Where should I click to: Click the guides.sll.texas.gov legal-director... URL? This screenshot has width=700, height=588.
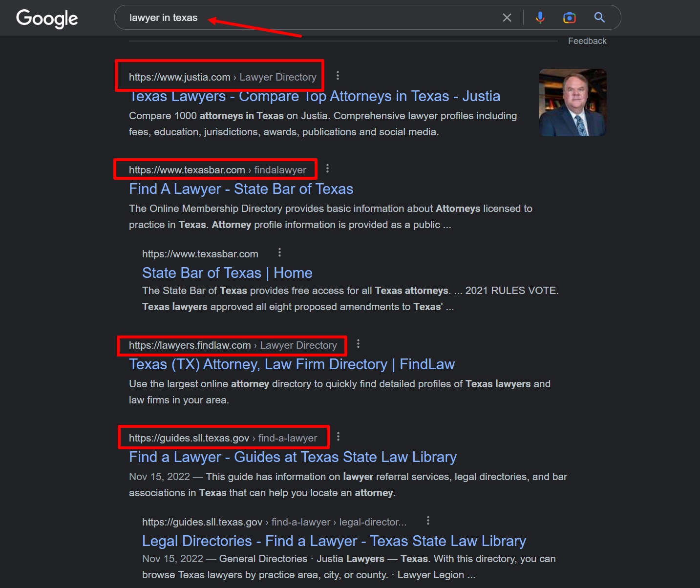(x=274, y=522)
